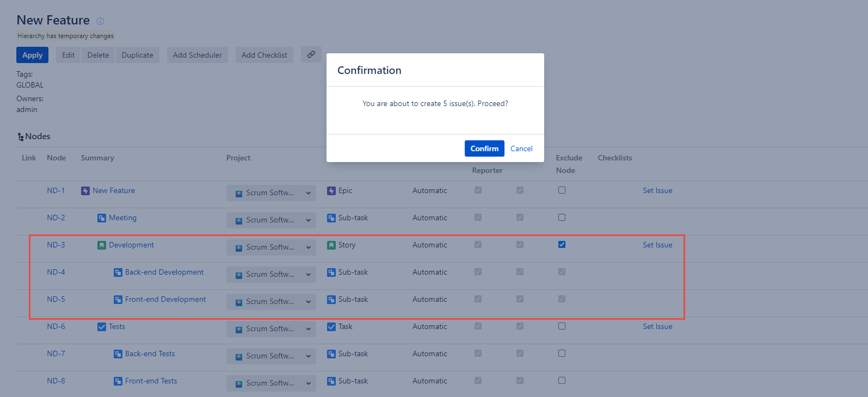This screenshot has height=397, width=868.
Task: Click Set Issue for ND-6 Tests
Action: [x=657, y=326]
